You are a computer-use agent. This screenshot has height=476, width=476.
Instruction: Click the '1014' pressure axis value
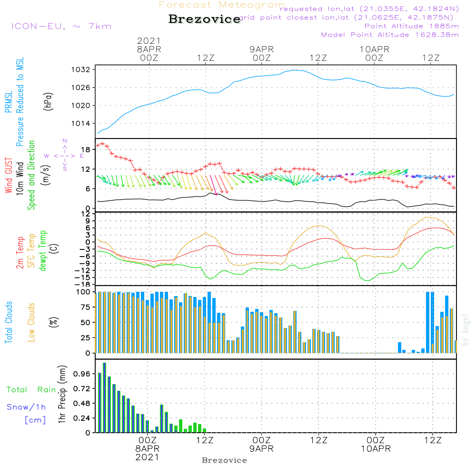(x=80, y=123)
